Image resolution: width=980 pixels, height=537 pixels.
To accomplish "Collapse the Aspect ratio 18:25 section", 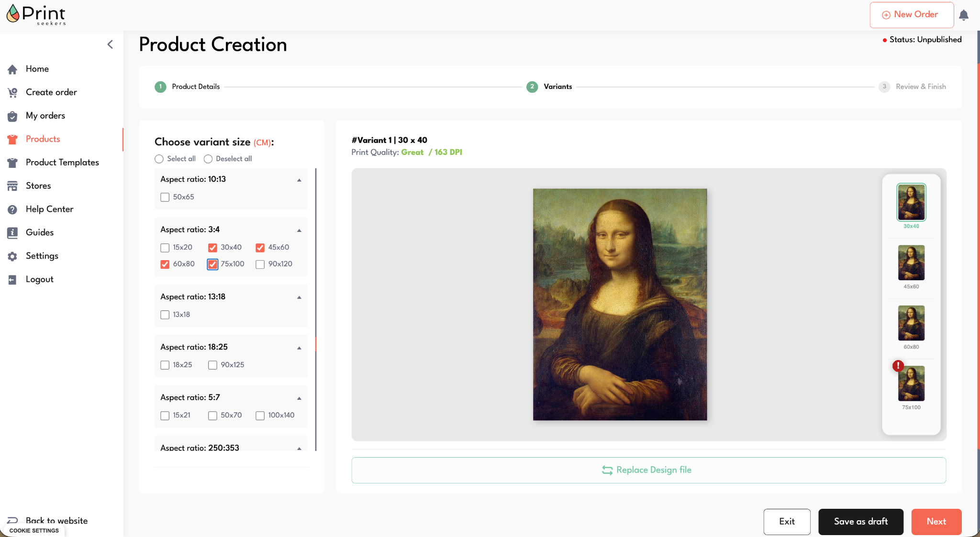I will (299, 348).
